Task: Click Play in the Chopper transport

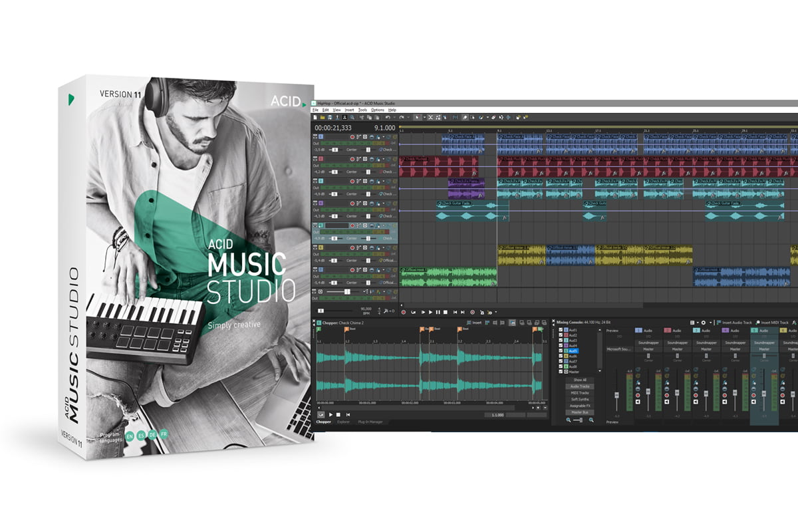Action: pos(331,414)
